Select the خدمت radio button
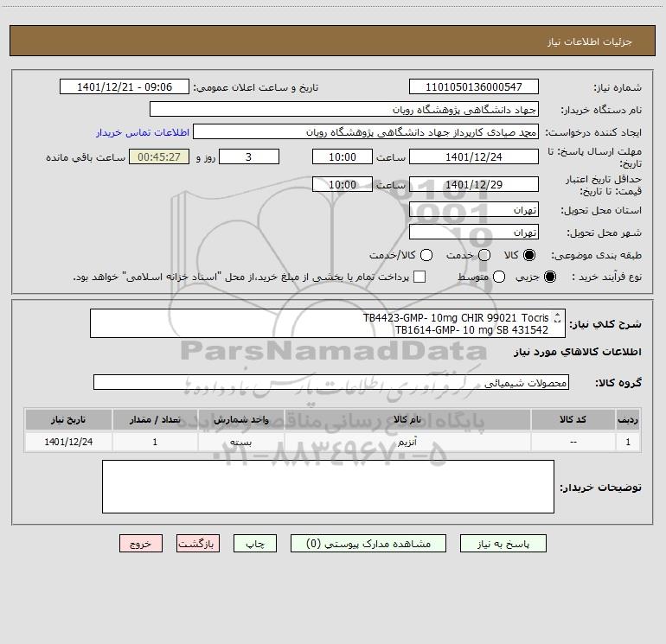This screenshot has width=666, height=644. coord(484,255)
